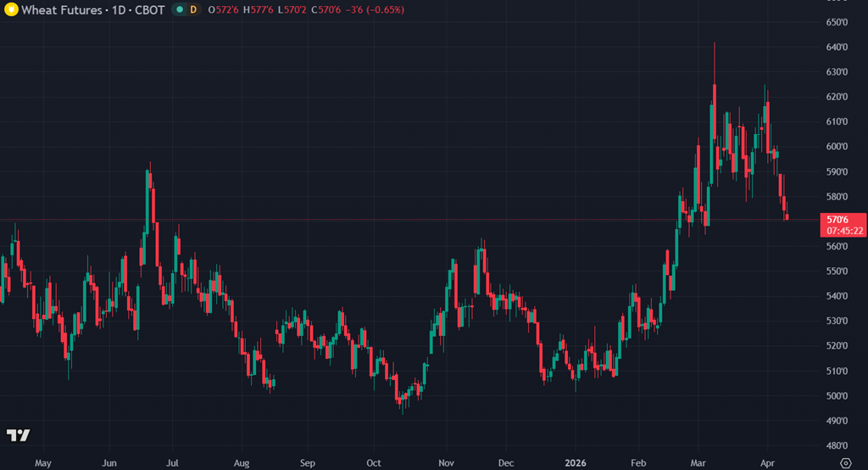Click the Apr label on time axis
The width and height of the screenshot is (868, 470).
click(766, 463)
